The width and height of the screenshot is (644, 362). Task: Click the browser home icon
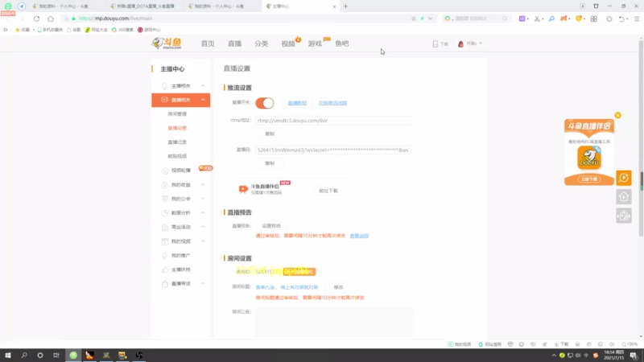tap(51, 19)
